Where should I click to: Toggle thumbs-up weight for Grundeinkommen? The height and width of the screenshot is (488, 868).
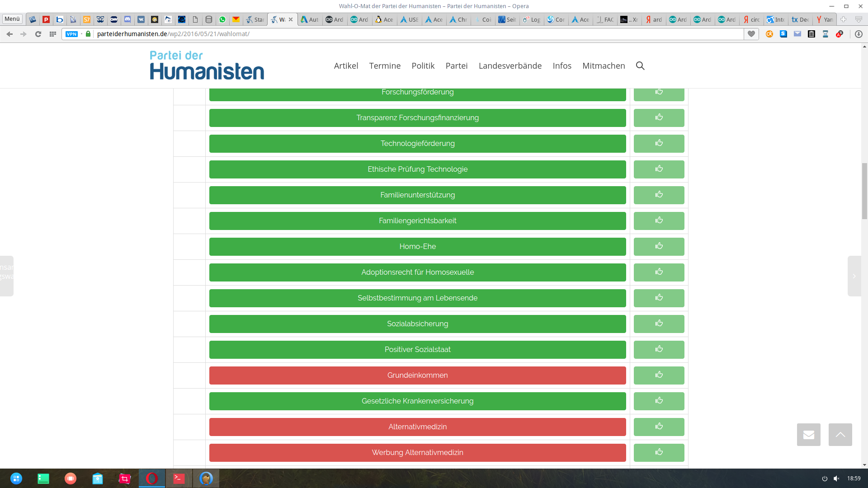659,375
